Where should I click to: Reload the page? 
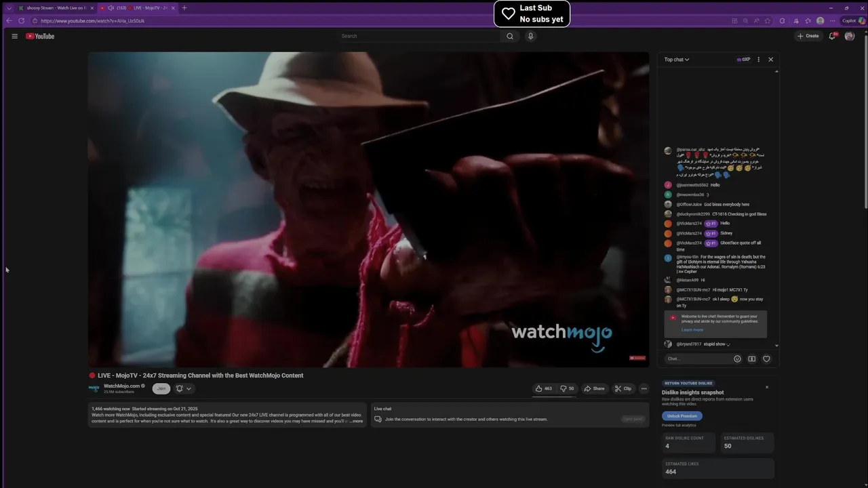coord(22,20)
